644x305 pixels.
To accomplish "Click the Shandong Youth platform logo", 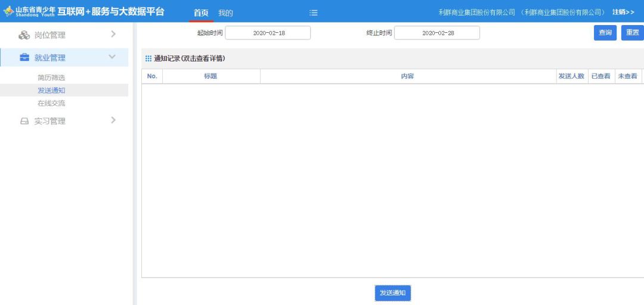I will click(8, 12).
